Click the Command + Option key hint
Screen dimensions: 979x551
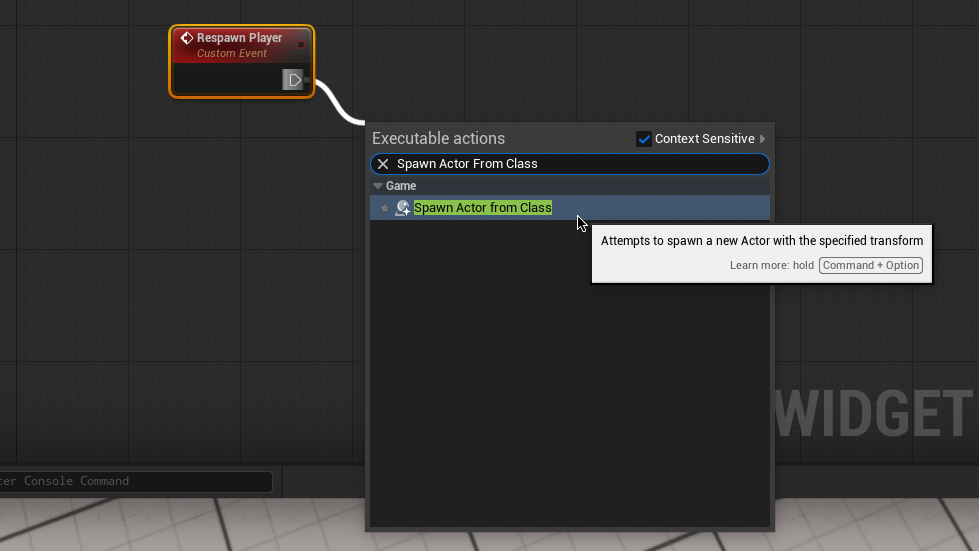point(870,265)
